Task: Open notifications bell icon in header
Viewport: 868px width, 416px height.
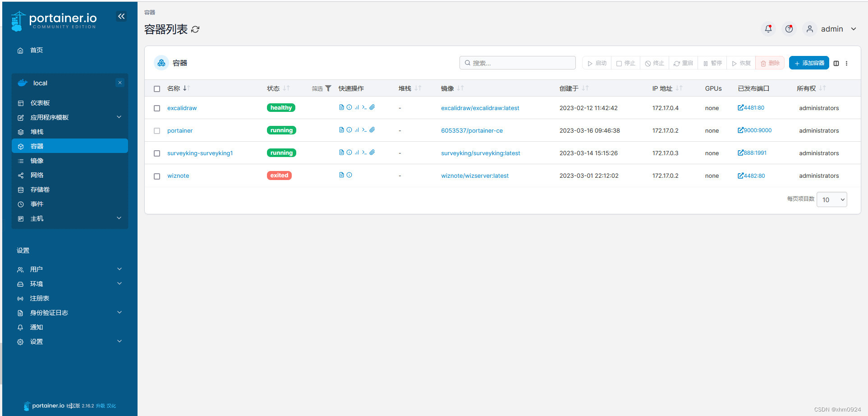Action: pyautogui.click(x=768, y=29)
